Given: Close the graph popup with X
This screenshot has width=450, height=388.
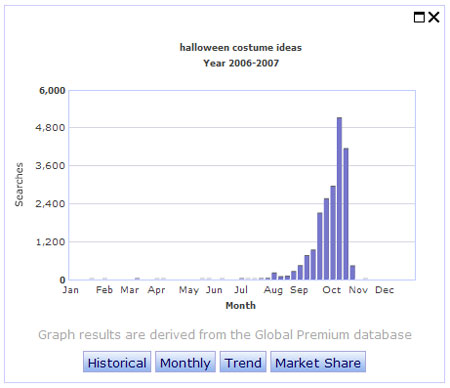Looking at the screenshot, I should click(x=434, y=17).
